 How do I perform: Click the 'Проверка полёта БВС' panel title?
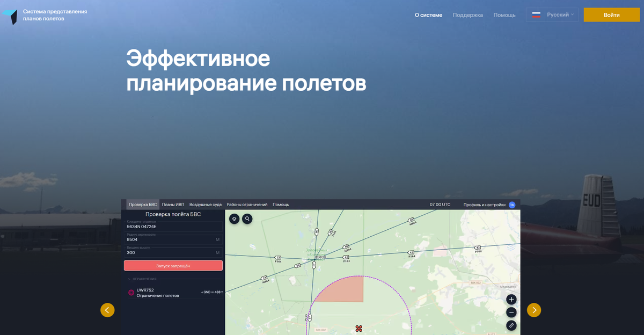[173, 214]
